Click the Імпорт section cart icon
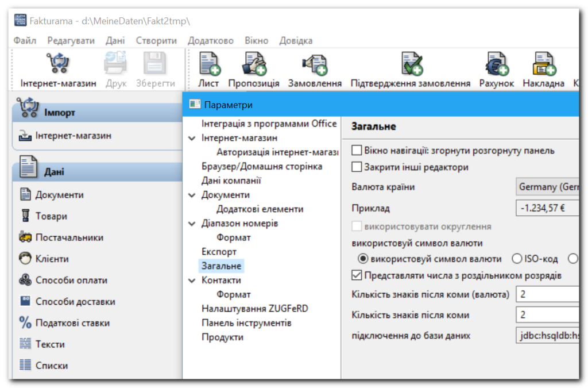The height and width of the screenshot is (388, 588). point(28,107)
